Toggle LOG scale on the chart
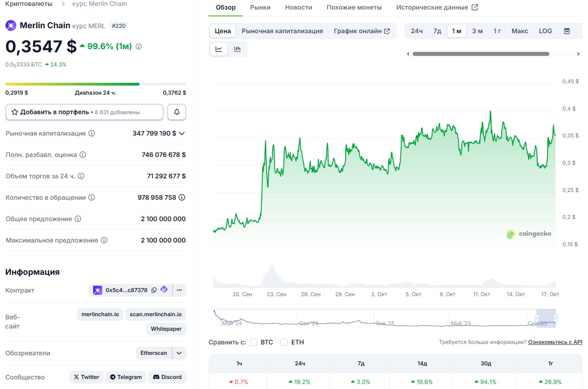 pyautogui.click(x=545, y=31)
